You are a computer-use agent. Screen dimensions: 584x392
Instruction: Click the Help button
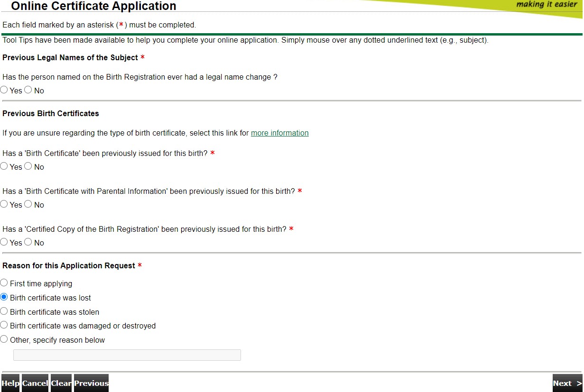tap(10, 383)
